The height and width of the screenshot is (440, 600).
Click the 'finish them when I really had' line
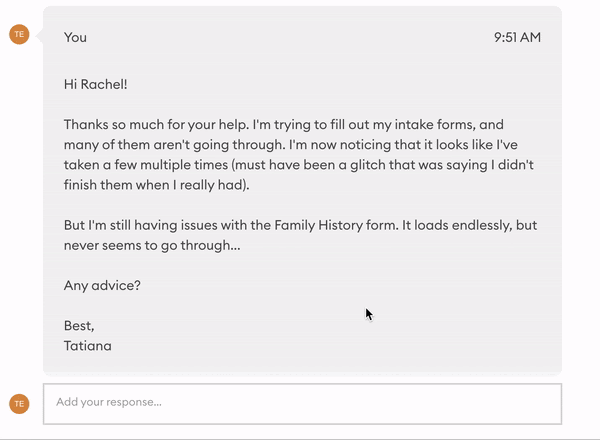coord(157,185)
